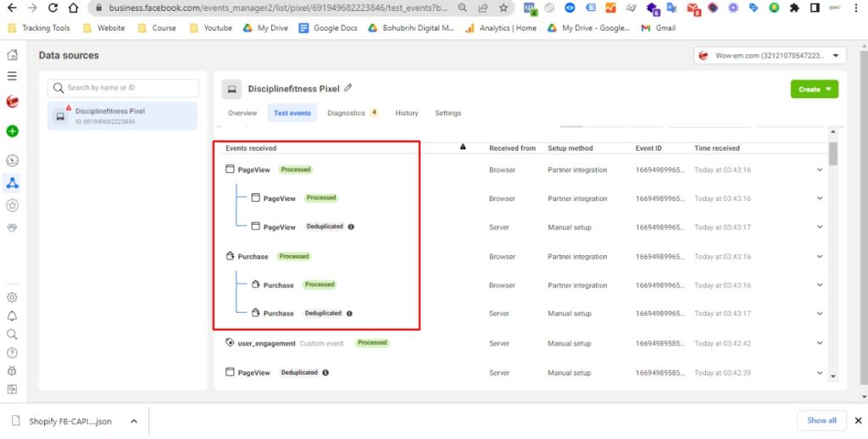Click the green plus icon in sidebar
The height and width of the screenshot is (439, 868).
tap(12, 131)
